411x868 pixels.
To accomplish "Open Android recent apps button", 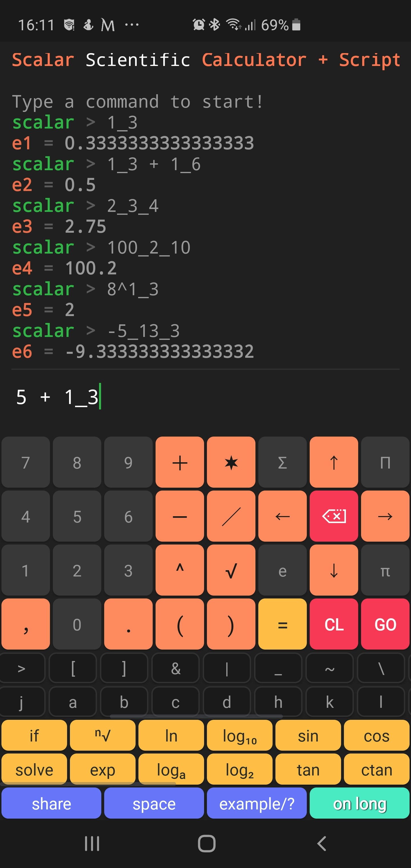I will pos(92,843).
